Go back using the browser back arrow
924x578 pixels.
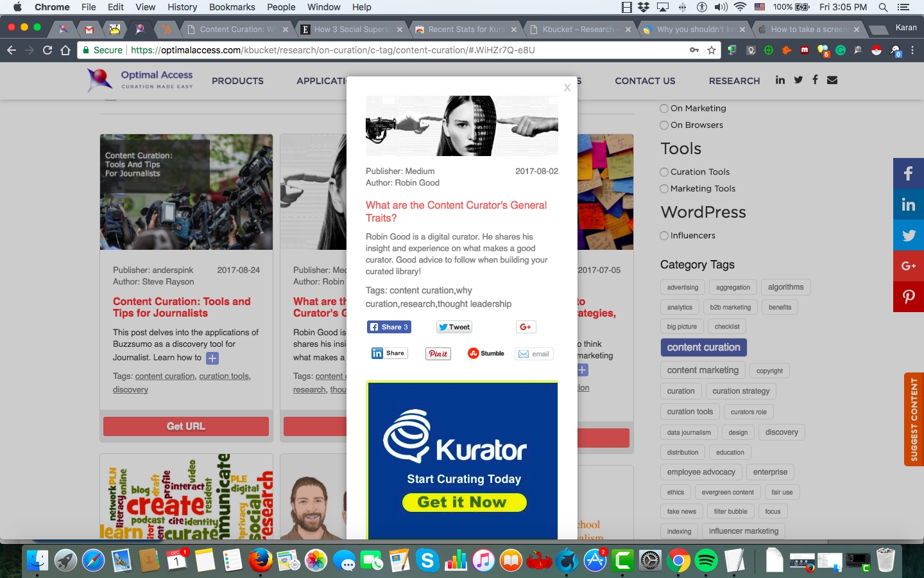coord(12,50)
